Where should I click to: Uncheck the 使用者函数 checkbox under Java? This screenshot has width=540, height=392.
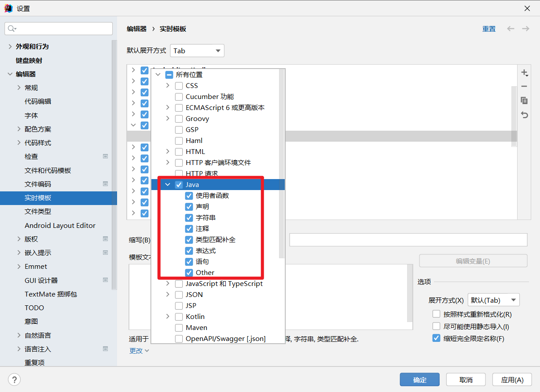[x=189, y=196]
